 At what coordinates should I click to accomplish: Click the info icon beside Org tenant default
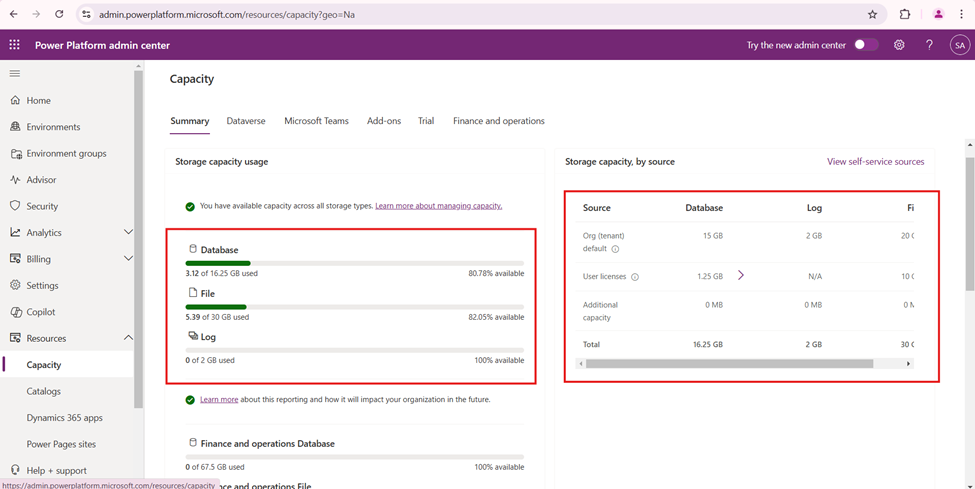(615, 249)
